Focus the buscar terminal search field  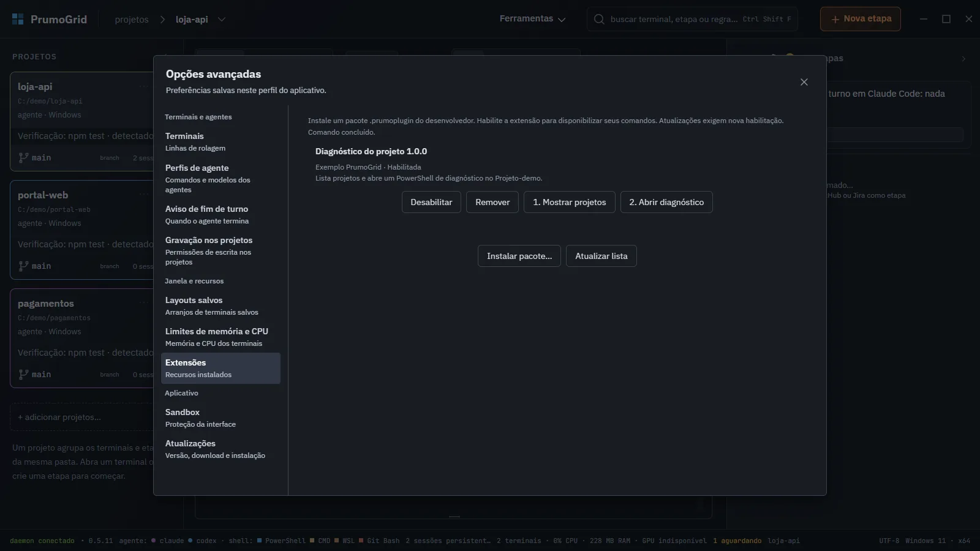(693, 19)
